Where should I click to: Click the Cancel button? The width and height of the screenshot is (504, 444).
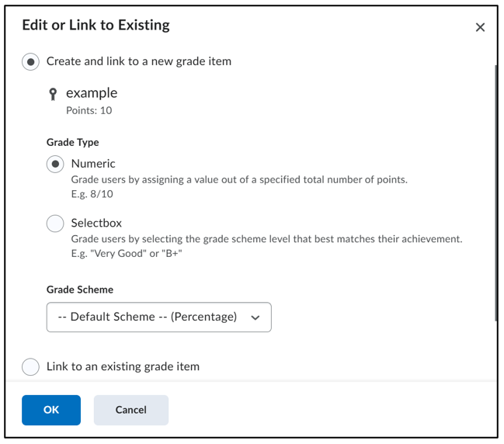click(130, 410)
